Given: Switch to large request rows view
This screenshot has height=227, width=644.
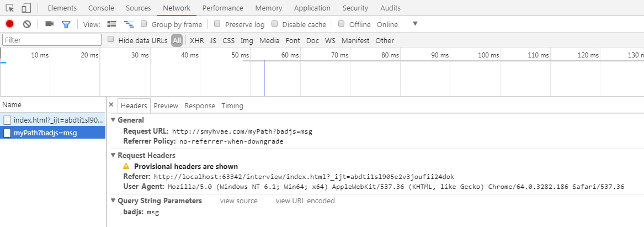Looking at the screenshot, I should pos(111,24).
